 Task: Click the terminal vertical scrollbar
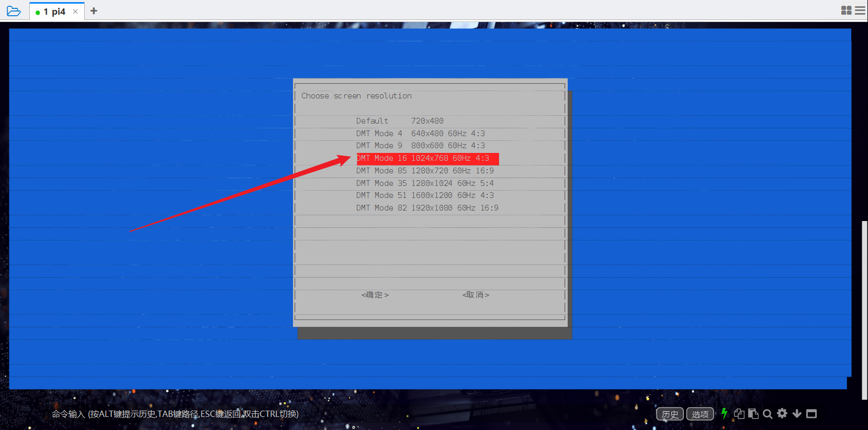(x=864, y=310)
